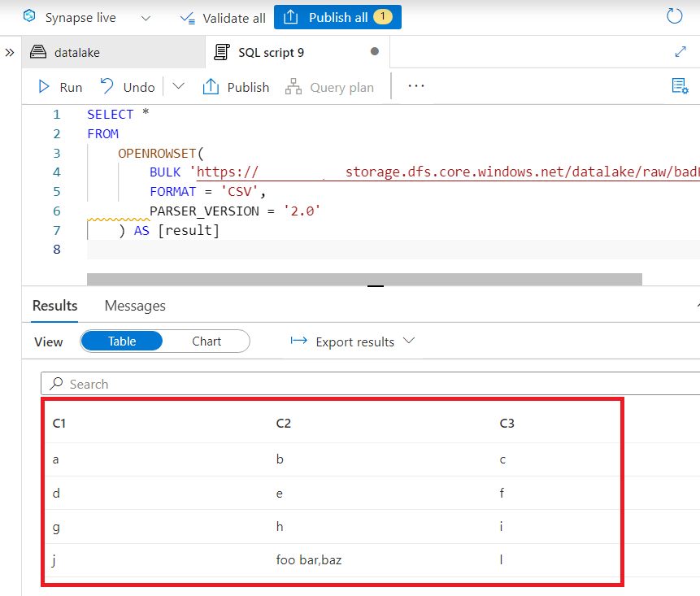Click the C3 column header
The height and width of the screenshot is (596, 700).
(x=507, y=424)
